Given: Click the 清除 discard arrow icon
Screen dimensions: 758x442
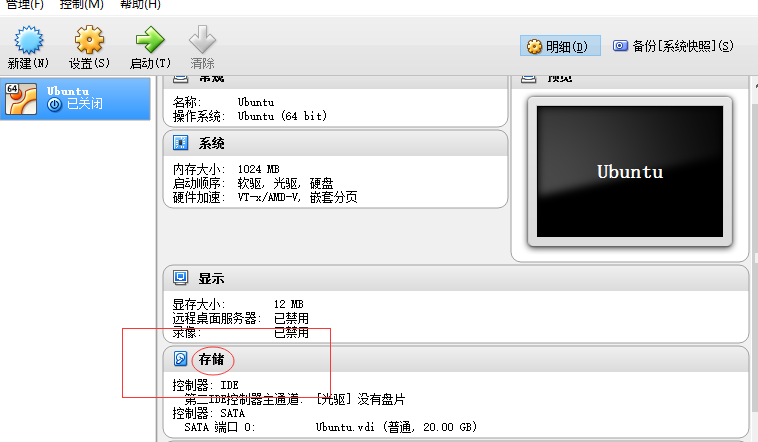Looking at the screenshot, I should tap(202, 40).
